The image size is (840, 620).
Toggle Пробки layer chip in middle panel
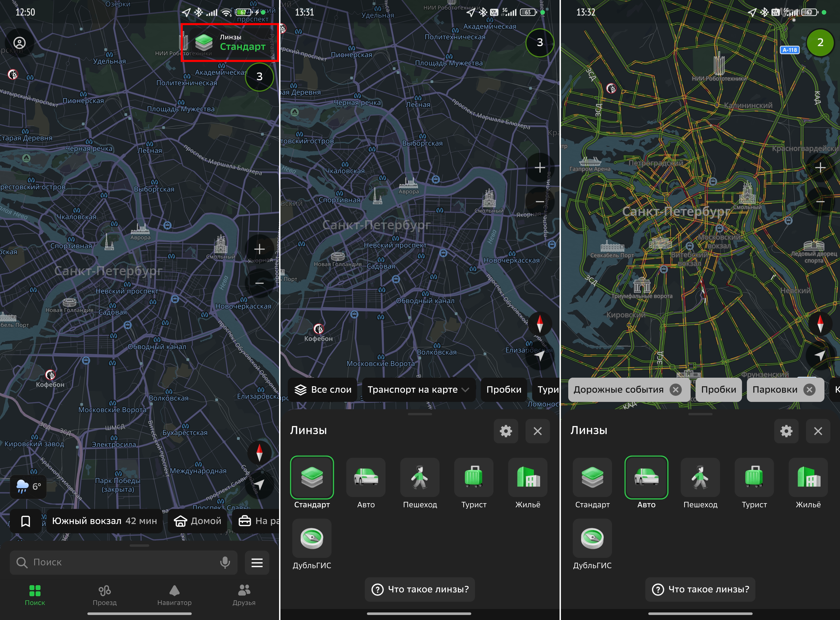(x=503, y=390)
